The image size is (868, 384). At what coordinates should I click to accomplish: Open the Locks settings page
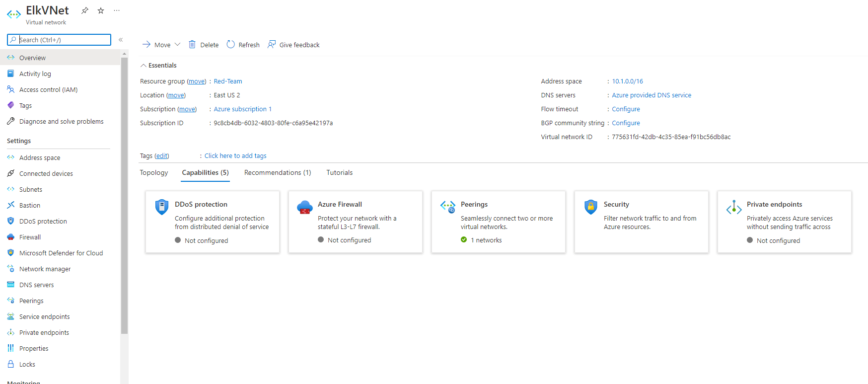click(27, 364)
